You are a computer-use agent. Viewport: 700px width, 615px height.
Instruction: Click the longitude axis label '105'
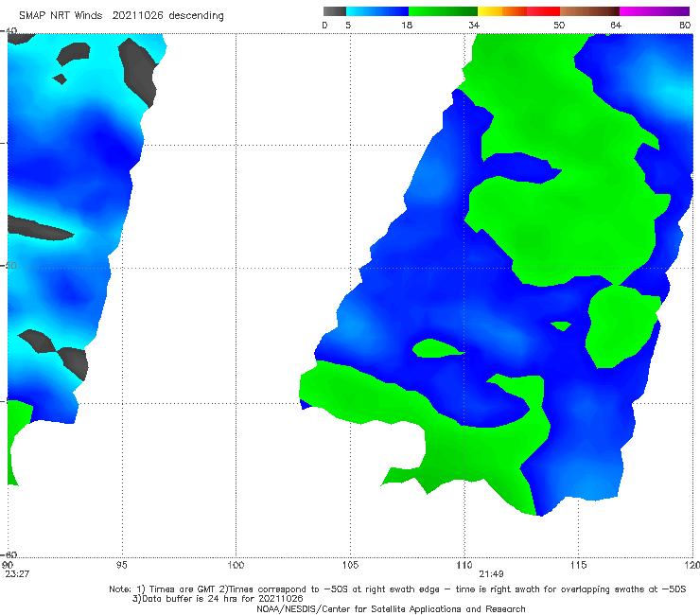point(350,565)
